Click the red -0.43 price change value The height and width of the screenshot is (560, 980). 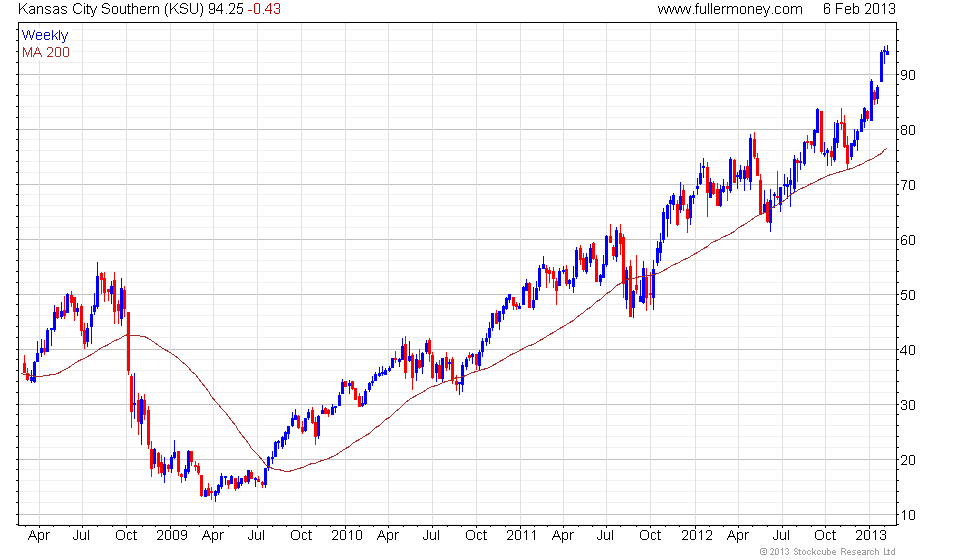(264, 9)
